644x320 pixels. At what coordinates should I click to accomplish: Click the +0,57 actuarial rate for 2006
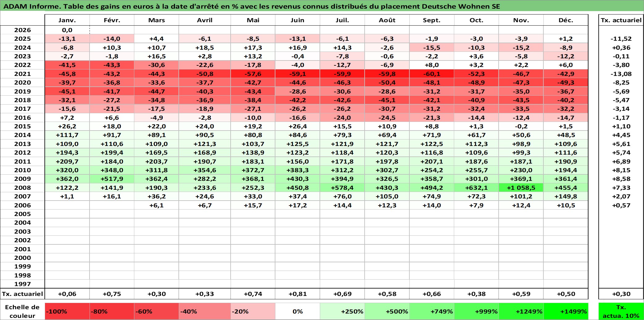coord(621,205)
